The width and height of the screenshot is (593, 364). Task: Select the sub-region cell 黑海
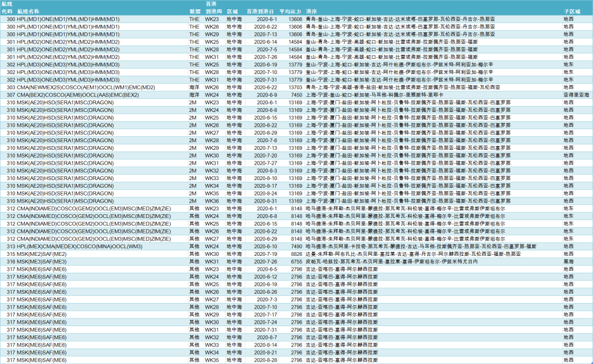pos(568,261)
